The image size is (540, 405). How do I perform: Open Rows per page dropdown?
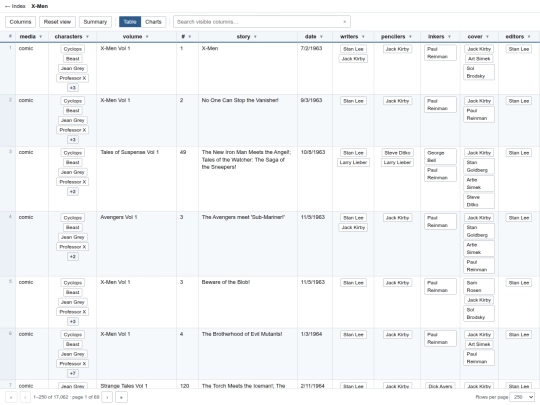pyautogui.click(x=522, y=397)
